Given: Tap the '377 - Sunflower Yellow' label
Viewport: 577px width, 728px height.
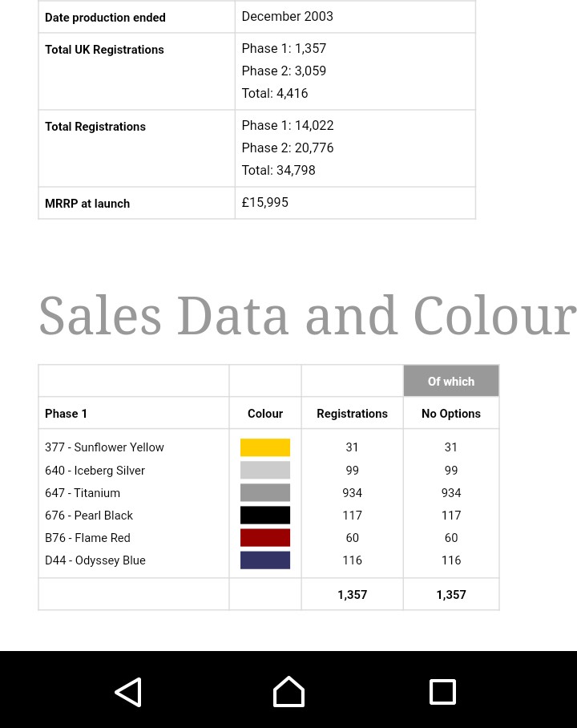Looking at the screenshot, I should coord(104,447).
